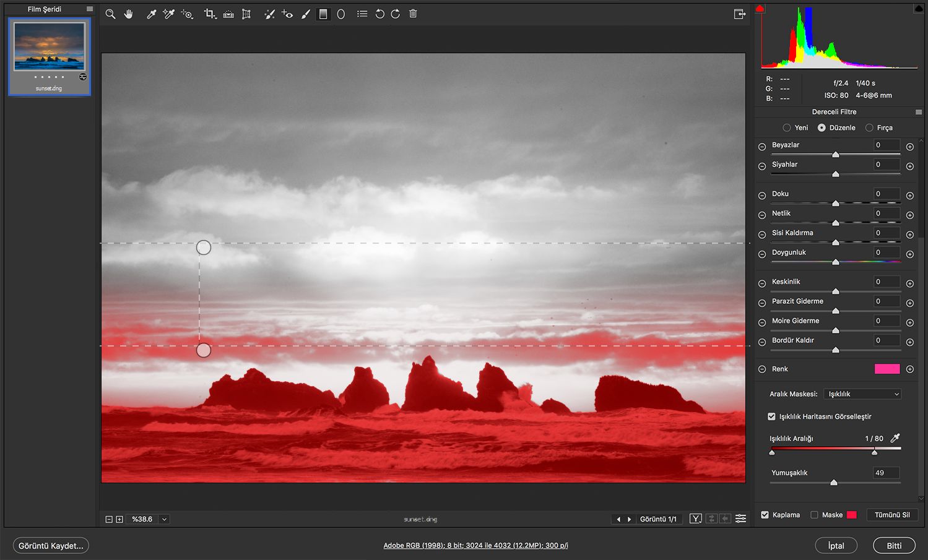The image size is (928, 560).
Task: Click the İptal button
Action: [x=836, y=546]
